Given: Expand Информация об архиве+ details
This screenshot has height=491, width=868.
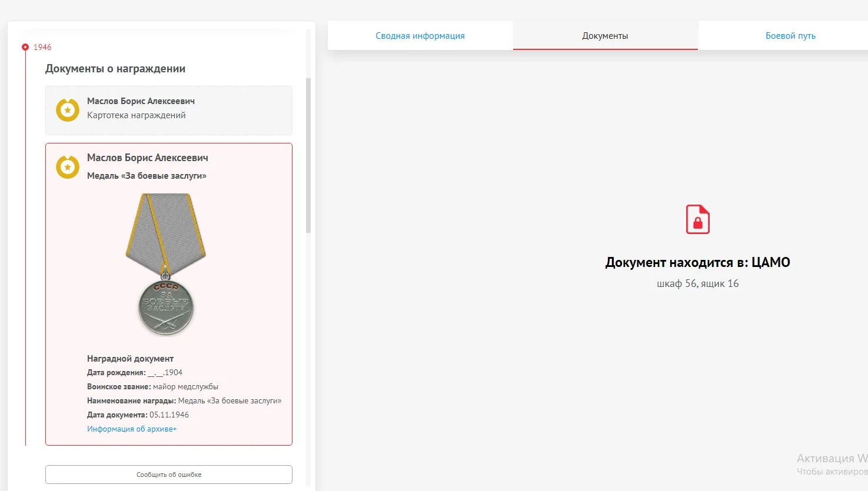Looking at the screenshot, I should pos(132,429).
